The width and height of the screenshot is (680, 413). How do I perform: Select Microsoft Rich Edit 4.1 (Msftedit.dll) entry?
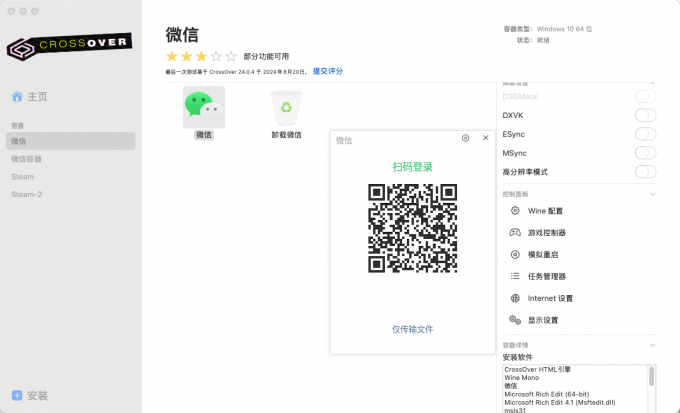coord(559,403)
